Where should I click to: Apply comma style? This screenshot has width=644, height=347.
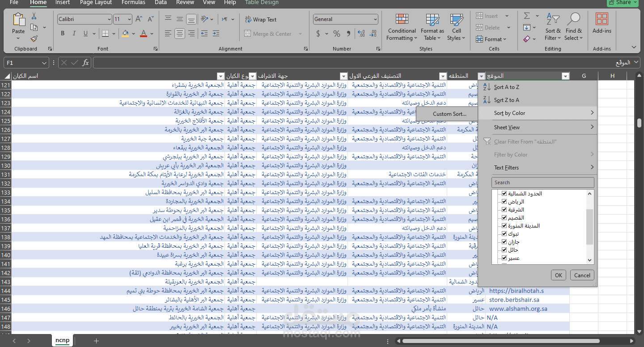click(349, 34)
